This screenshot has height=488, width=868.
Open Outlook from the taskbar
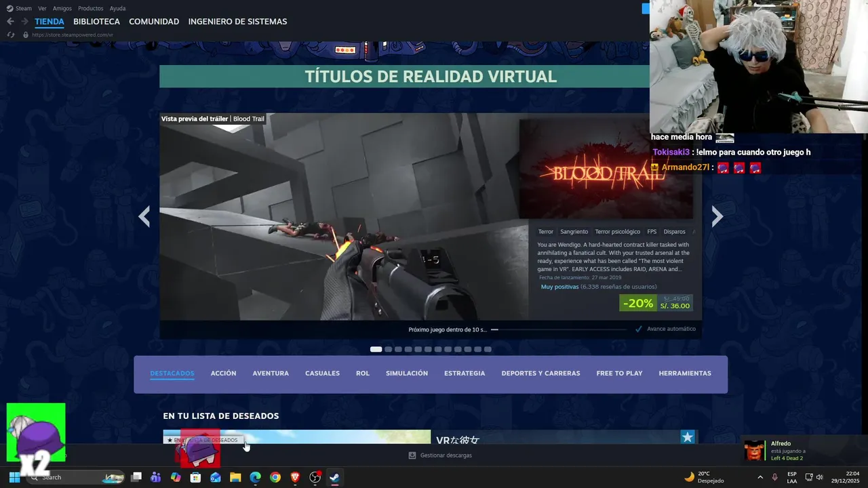click(216, 477)
